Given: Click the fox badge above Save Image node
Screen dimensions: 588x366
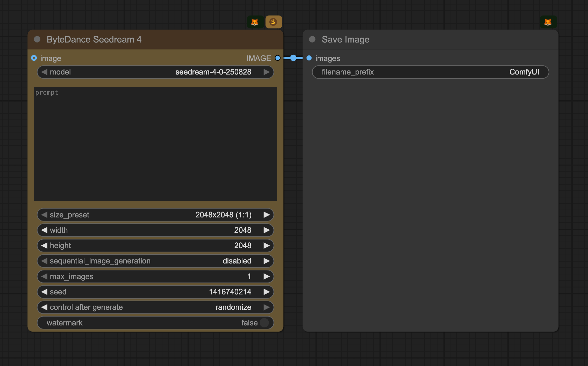Looking at the screenshot, I should [548, 22].
